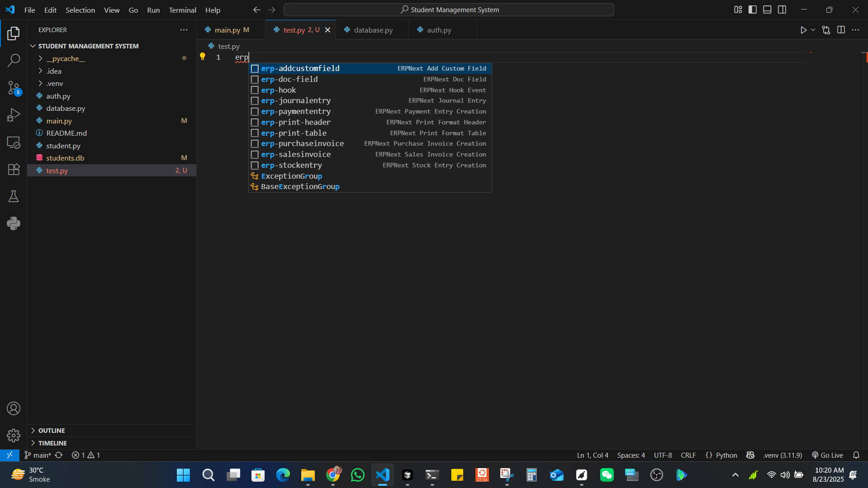Select erp-salesinvoice from the suggestion list
Image resolution: width=868 pixels, height=488 pixels.
296,154
